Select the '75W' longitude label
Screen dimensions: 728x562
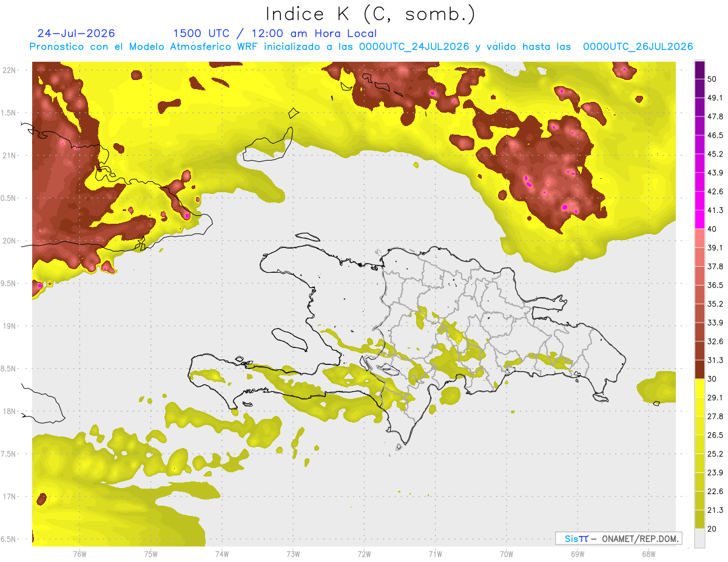click(x=150, y=554)
